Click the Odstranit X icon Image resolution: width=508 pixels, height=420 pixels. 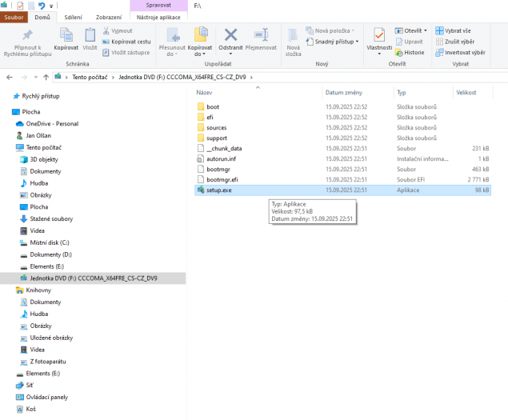pyautogui.click(x=230, y=35)
